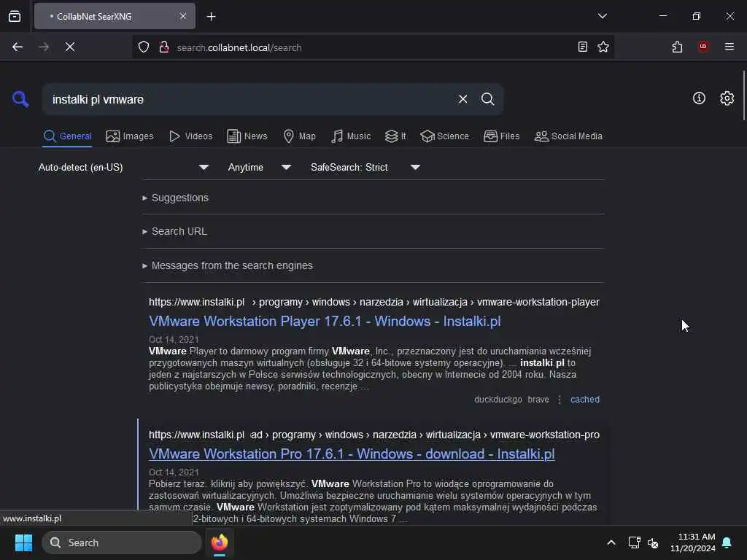Switch to Map category
The height and width of the screenshot is (560, 747).
tap(299, 136)
